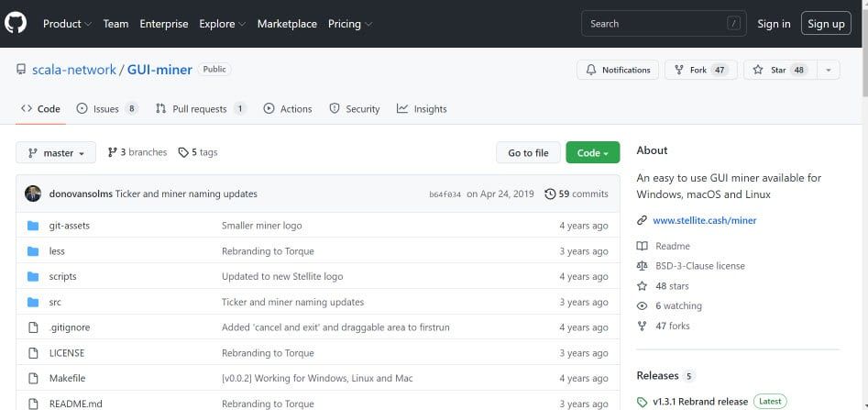View the 3 branches link
868x410 pixels.
coord(137,152)
